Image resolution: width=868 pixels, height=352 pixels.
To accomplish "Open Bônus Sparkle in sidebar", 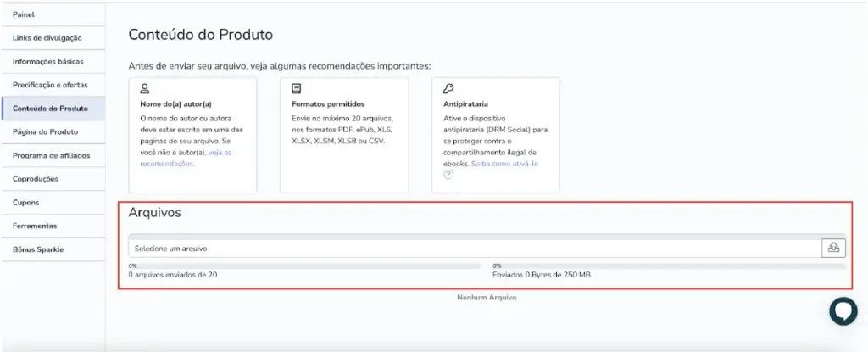I will (x=38, y=249).
